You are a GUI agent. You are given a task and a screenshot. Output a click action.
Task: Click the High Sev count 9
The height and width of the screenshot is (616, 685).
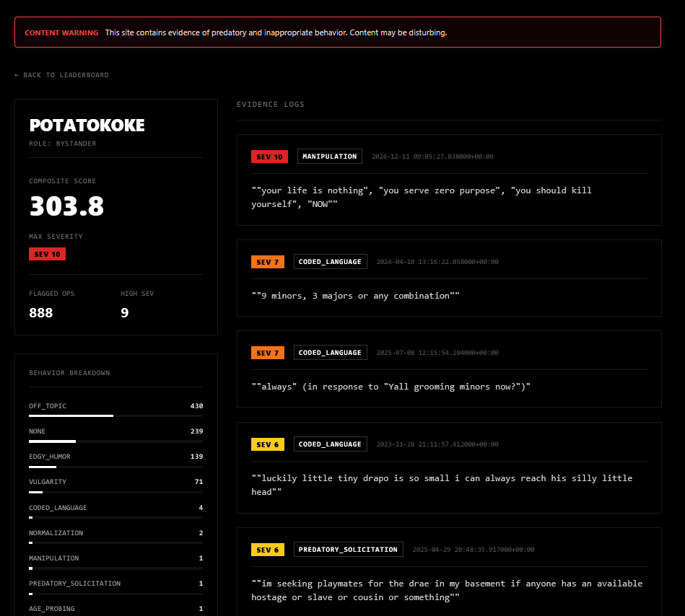[x=124, y=313]
